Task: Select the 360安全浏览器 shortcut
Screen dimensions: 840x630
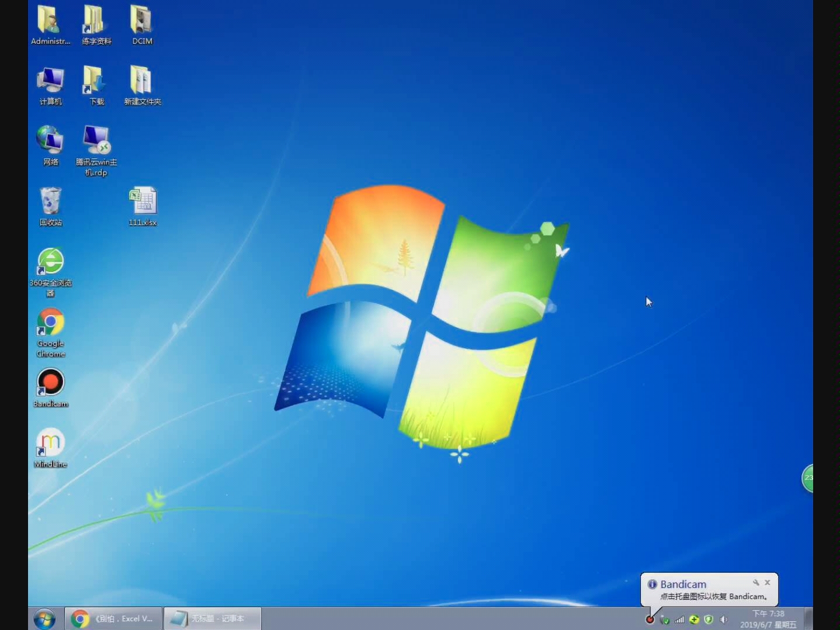Action: pos(50,272)
